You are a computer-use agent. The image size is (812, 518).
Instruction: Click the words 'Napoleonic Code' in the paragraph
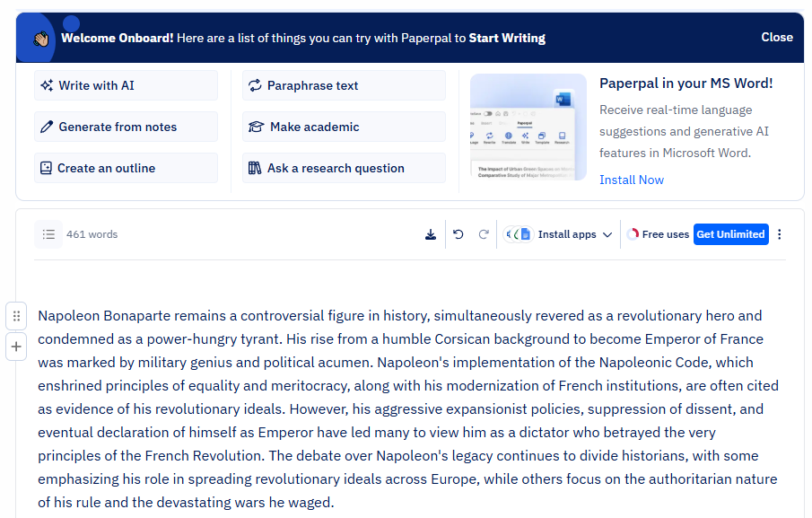(x=653, y=363)
